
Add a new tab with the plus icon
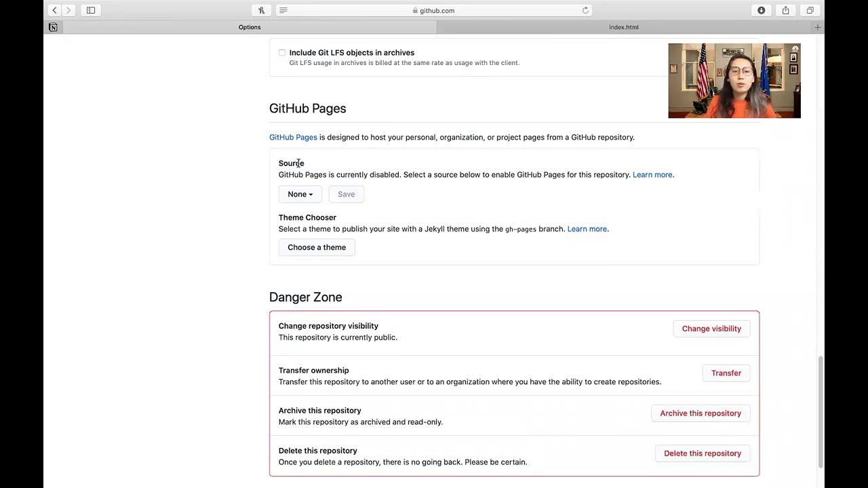pyautogui.click(x=817, y=27)
